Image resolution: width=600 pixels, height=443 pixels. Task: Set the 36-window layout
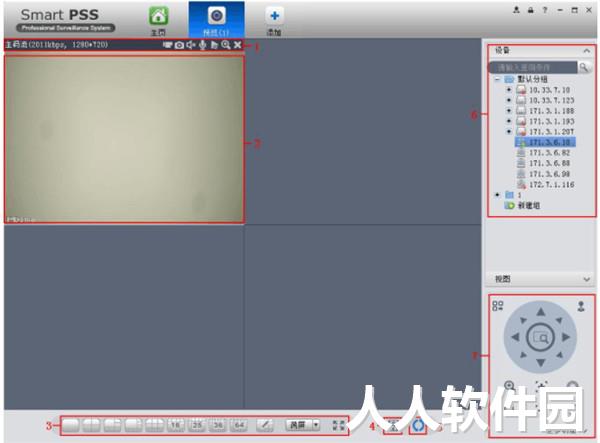(x=218, y=425)
